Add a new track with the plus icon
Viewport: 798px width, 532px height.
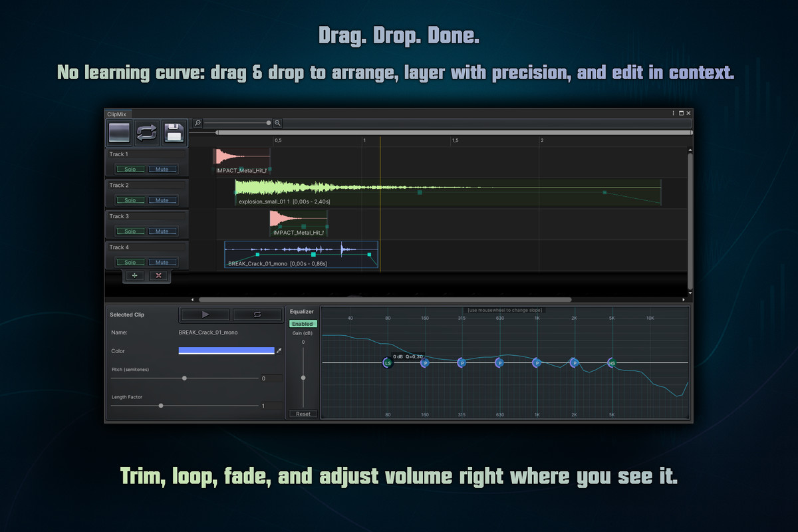tap(134, 275)
